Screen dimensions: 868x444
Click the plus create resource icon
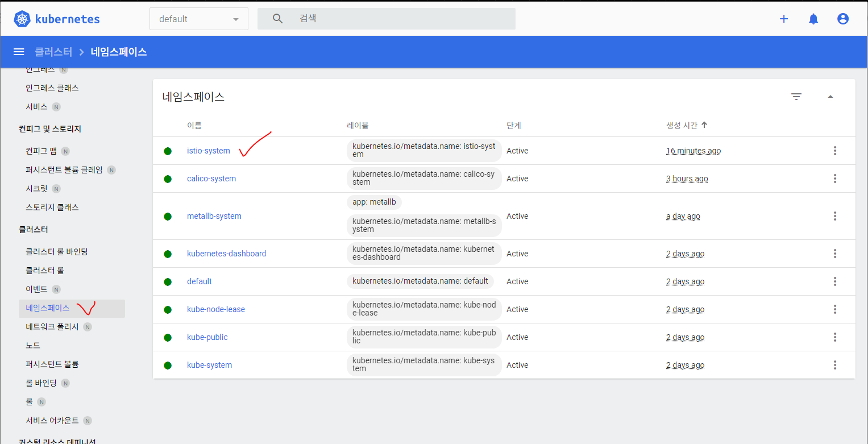[x=784, y=19]
